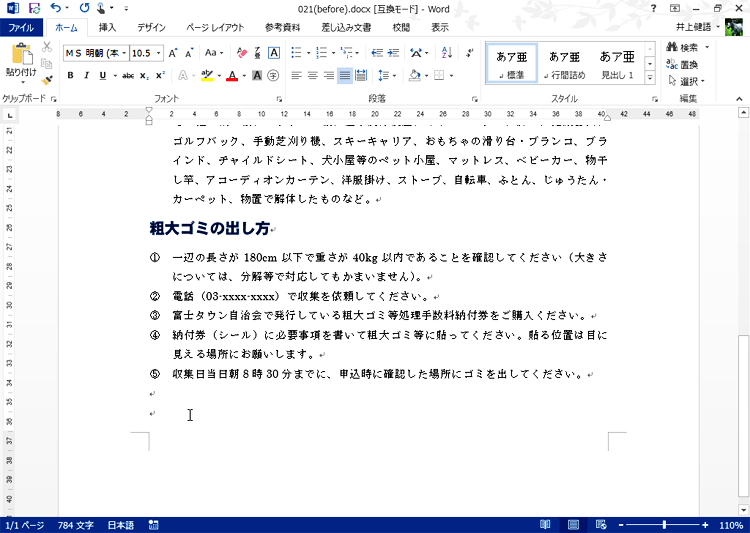Decrease paragraph indent
Screen dimensions: 750x533
[377, 53]
